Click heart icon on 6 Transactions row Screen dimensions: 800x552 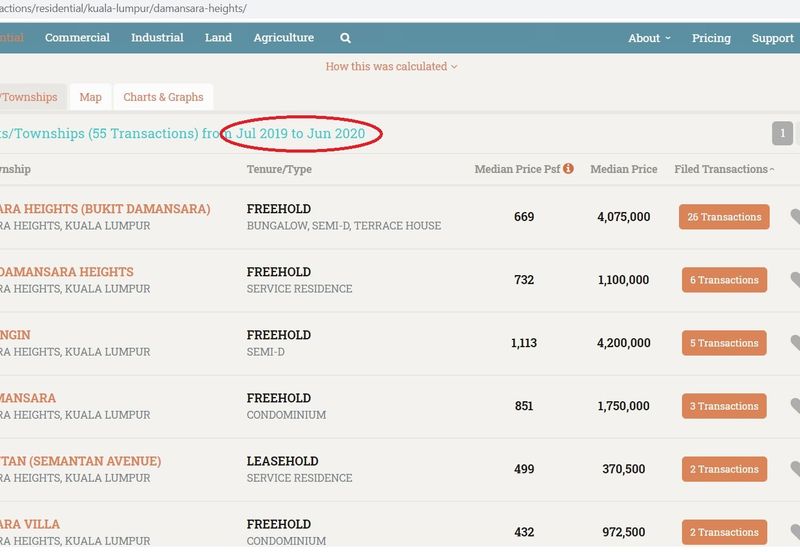[795, 280]
